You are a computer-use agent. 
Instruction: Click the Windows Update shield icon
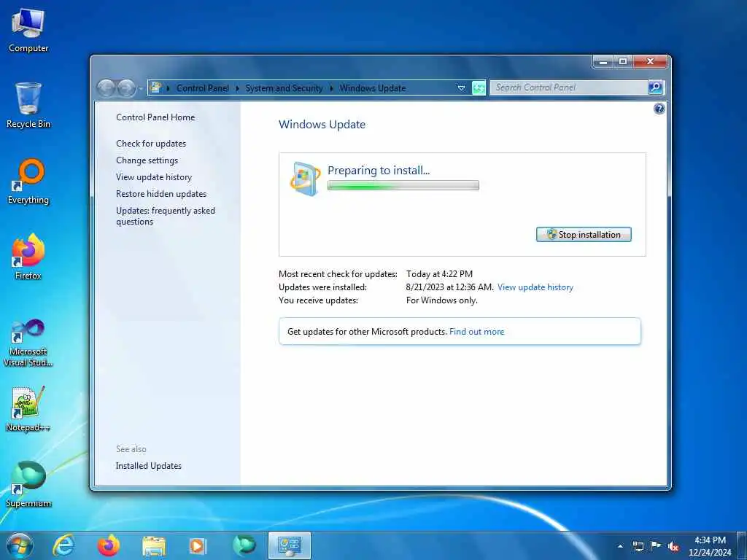click(x=306, y=179)
